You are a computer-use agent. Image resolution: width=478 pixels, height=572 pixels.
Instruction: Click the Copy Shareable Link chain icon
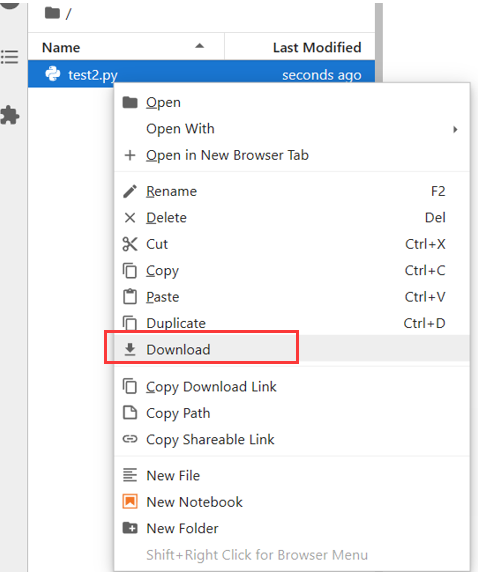coord(130,439)
